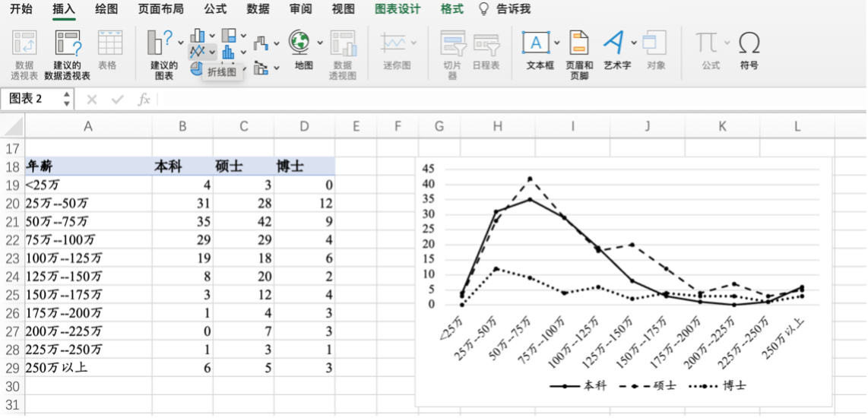The height and width of the screenshot is (418, 868).
Task: Switch to the 图表设计 tab
Action: click(398, 9)
